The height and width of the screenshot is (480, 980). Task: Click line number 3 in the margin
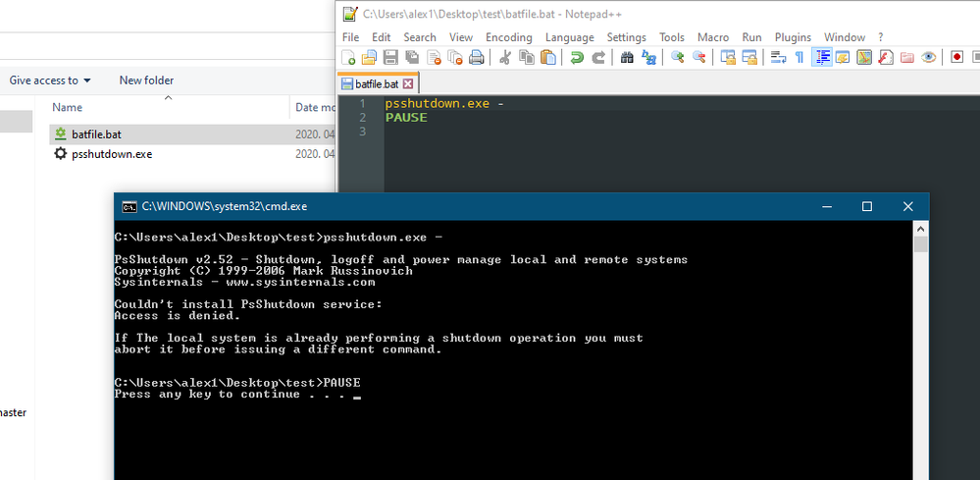(x=363, y=132)
